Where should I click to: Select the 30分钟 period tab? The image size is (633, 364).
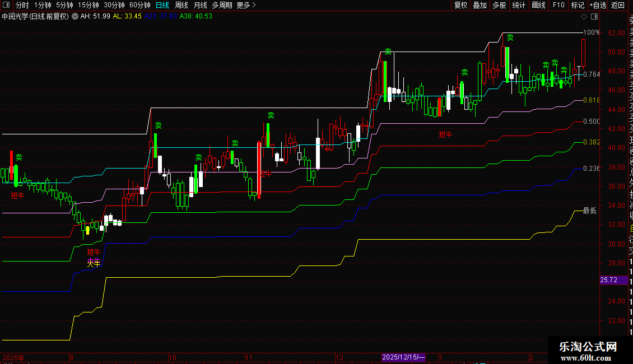pos(114,5)
